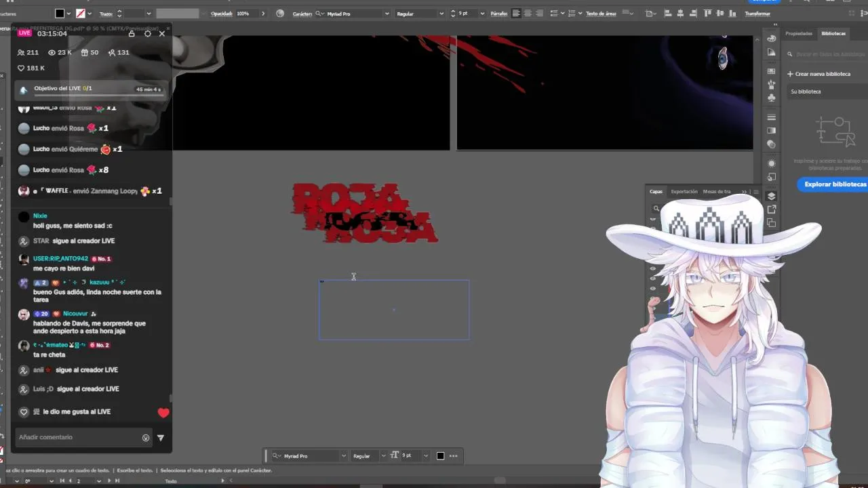Open the Asset Export panel icon
The image size is (868, 488).
(771, 209)
